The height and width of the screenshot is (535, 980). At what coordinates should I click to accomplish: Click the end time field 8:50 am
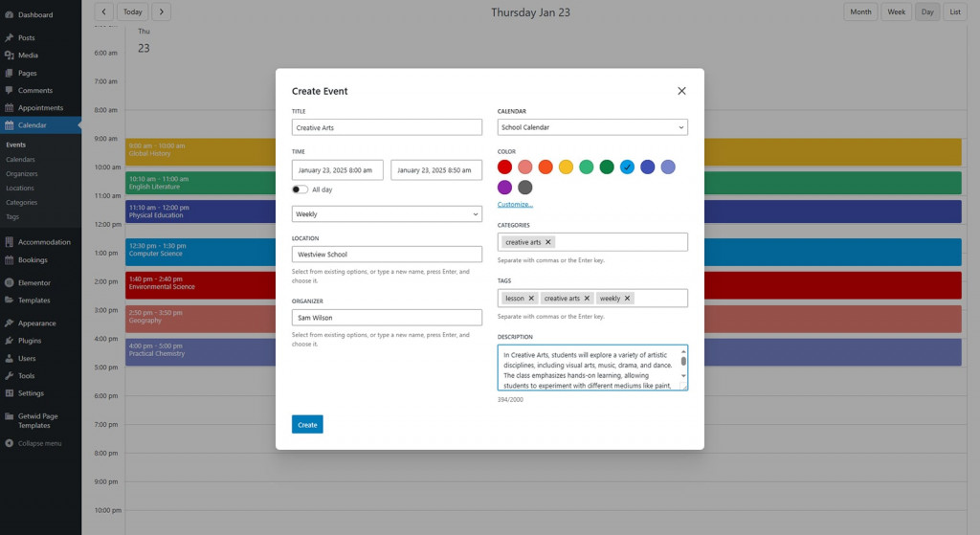(x=436, y=170)
